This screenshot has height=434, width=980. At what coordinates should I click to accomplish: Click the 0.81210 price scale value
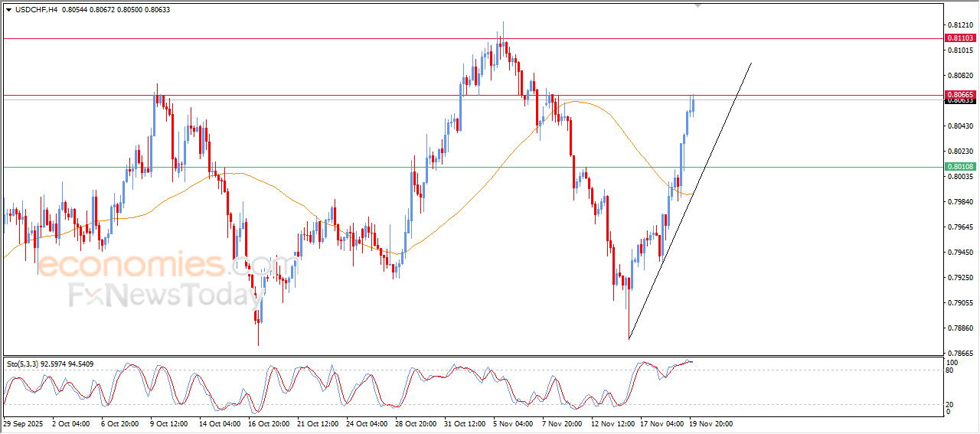tap(959, 25)
